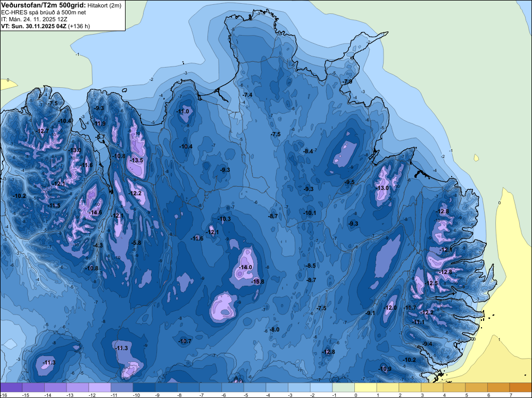Select the -11.7 temperature value
The width and height of the screenshot is (532, 398).
coord(410,308)
